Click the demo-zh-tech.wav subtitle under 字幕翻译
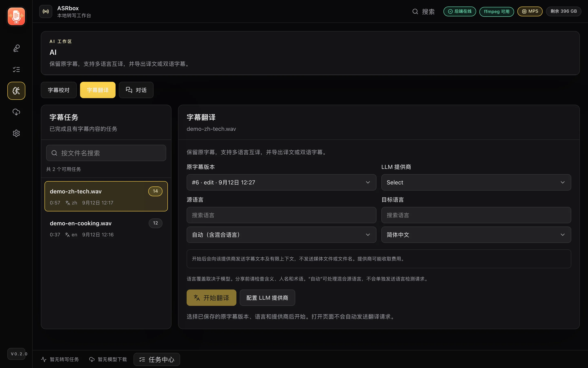 [211, 129]
